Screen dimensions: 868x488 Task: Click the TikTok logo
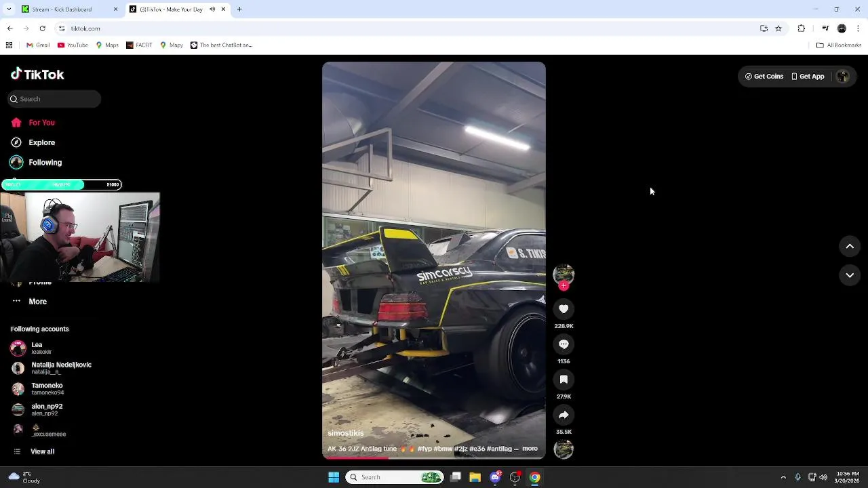point(37,75)
